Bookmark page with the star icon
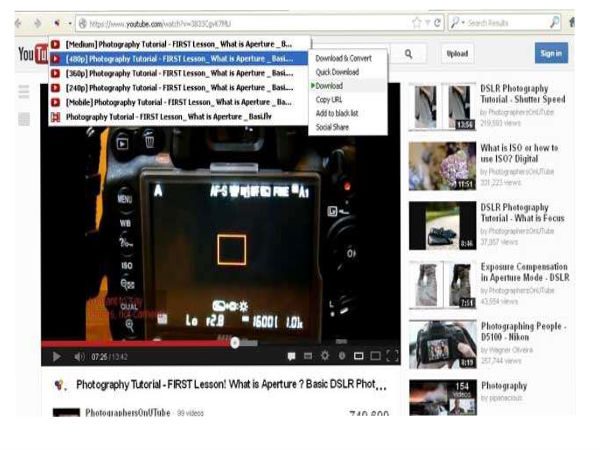 tap(417, 23)
